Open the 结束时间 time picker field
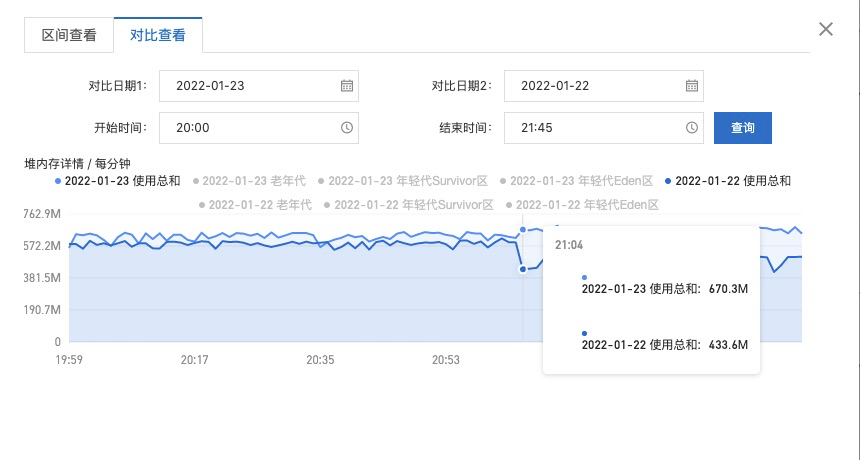The width and height of the screenshot is (860, 460). point(595,128)
